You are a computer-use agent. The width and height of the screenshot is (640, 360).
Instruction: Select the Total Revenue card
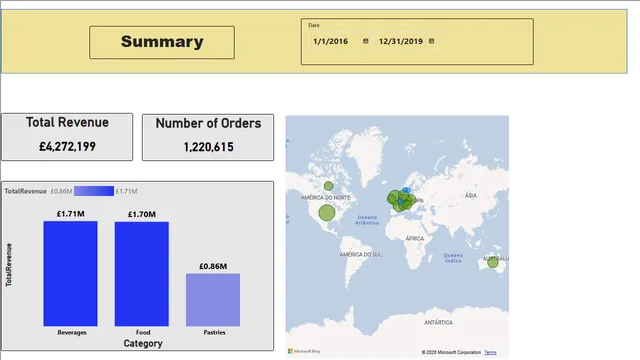(x=67, y=137)
